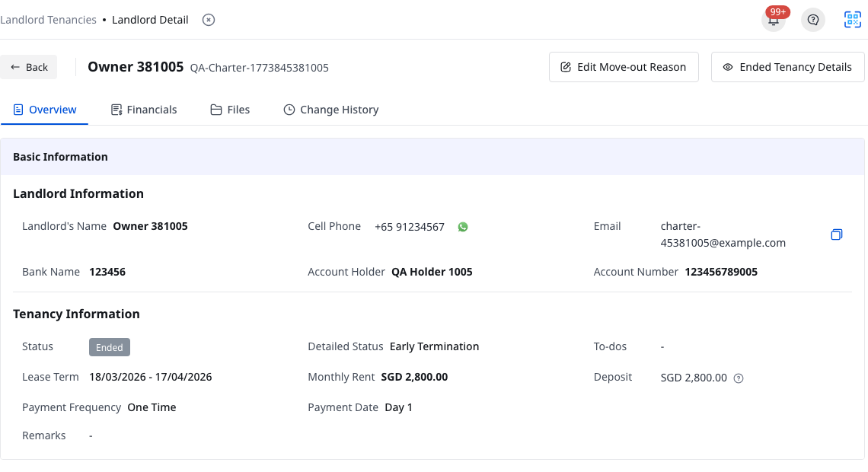Select the monthly rent SGD 2,800.00 value
The image size is (868, 472).
click(x=414, y=377)
